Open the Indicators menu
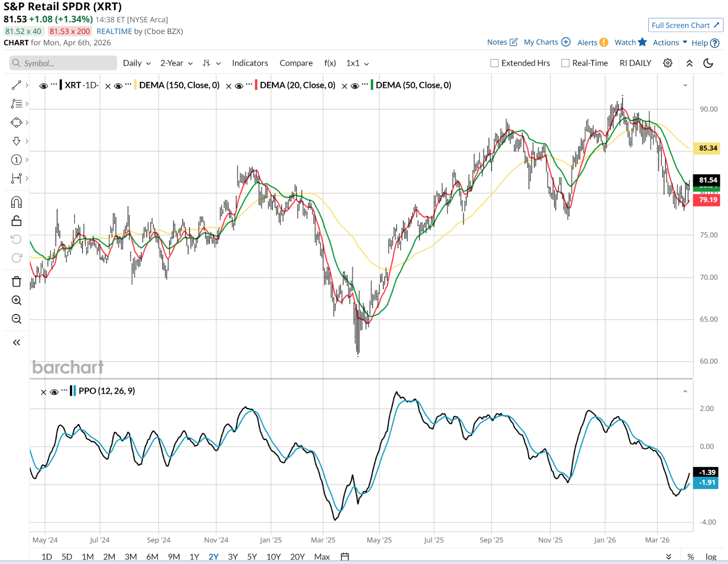This screenshot has height=564, width=728. point(250,63)
